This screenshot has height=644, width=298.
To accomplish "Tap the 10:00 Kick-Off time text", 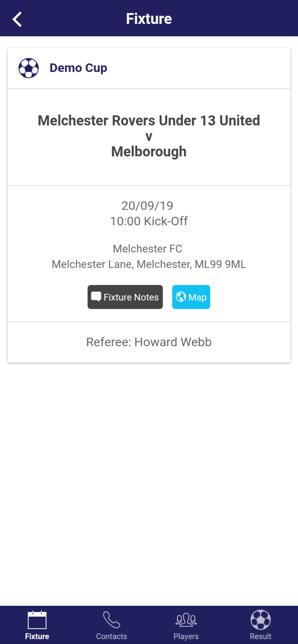I will click(149, 221).
